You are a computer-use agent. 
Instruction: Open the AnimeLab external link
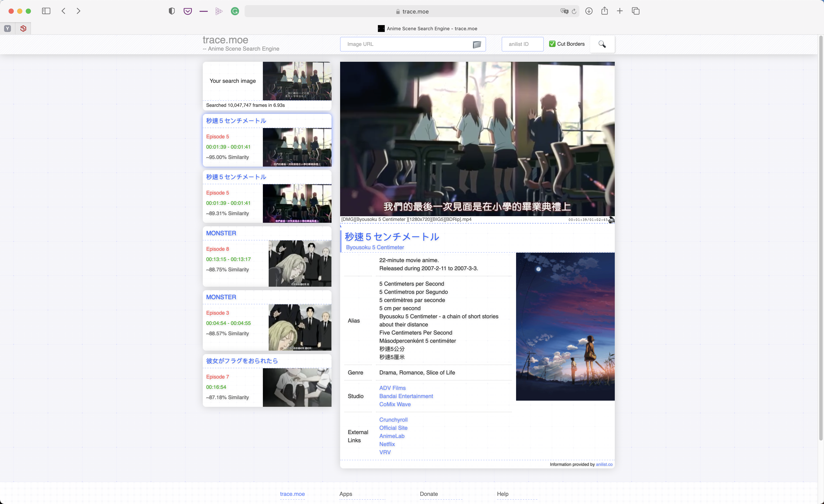pyautogui.click(x=392, y=436)
